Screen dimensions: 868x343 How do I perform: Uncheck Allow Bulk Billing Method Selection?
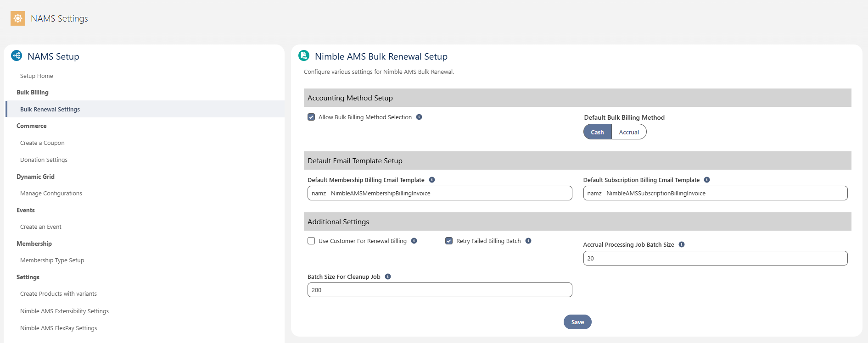tap(311, 117)
